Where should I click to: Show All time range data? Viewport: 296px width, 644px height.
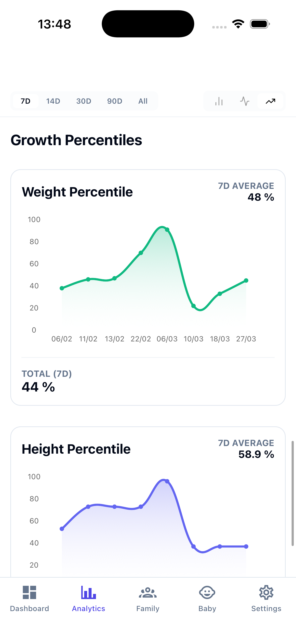143,101
